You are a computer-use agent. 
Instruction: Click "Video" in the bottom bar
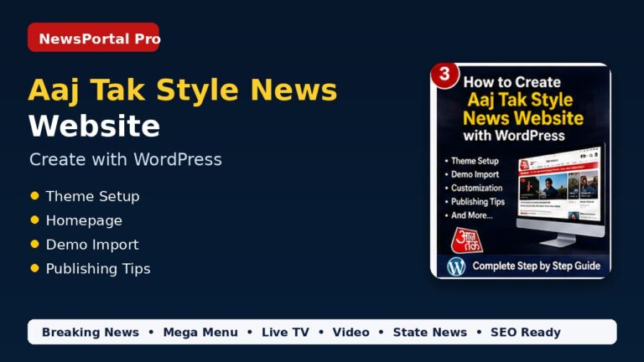[x=351, y=332]
